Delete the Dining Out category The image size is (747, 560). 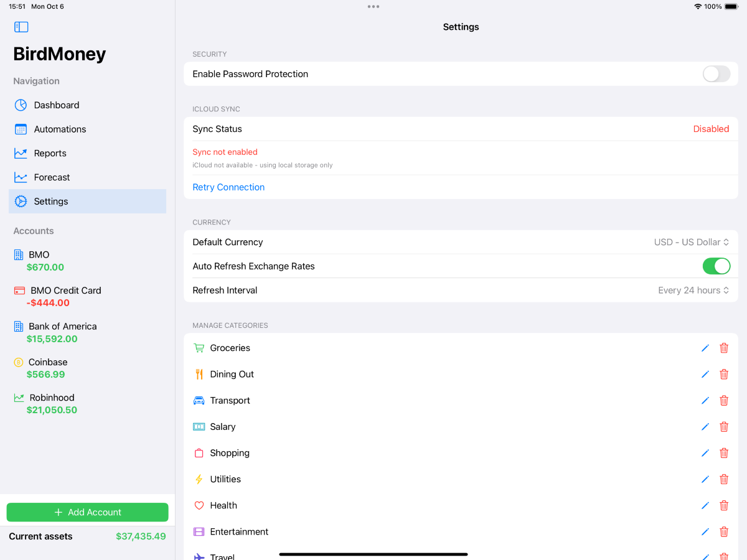(724, 375)
